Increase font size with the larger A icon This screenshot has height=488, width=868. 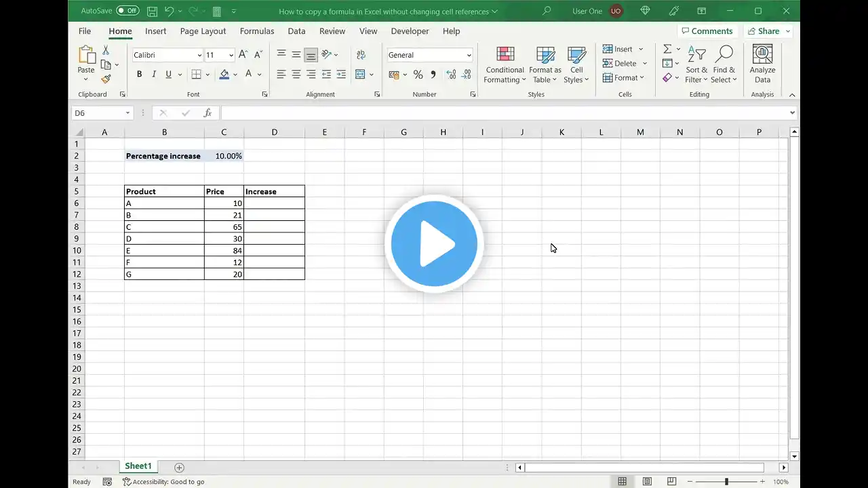[243, 55]
